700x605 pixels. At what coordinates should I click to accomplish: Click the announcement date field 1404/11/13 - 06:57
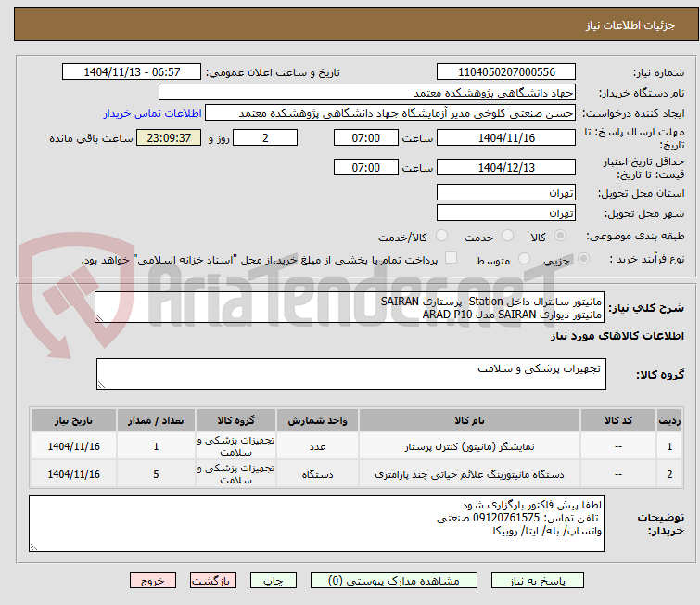pos(132,71)
